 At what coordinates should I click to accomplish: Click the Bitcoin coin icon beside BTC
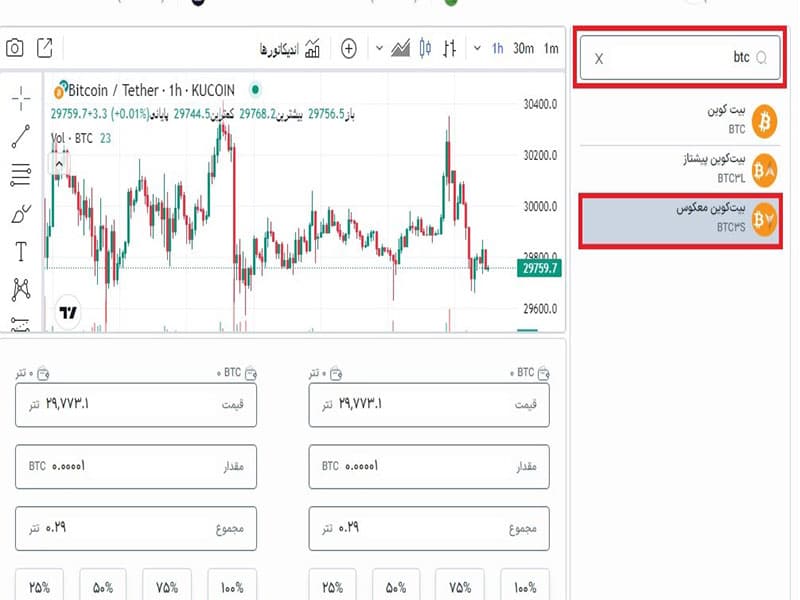click(764, 121)
